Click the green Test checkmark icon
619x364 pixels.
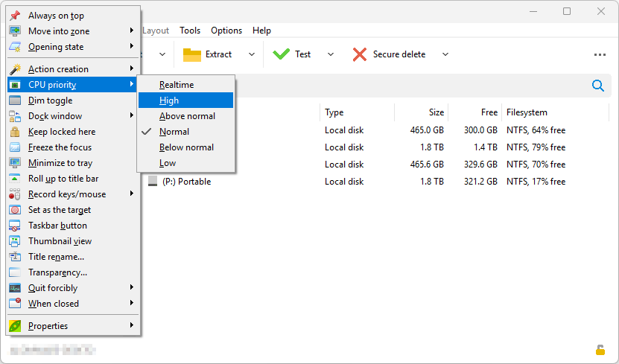281,54
